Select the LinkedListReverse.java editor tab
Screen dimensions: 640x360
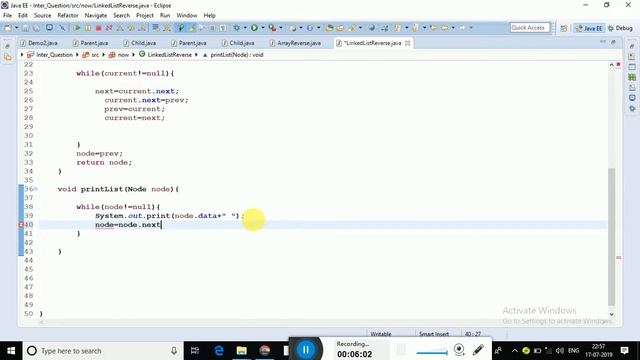click(x=370, y=43)
